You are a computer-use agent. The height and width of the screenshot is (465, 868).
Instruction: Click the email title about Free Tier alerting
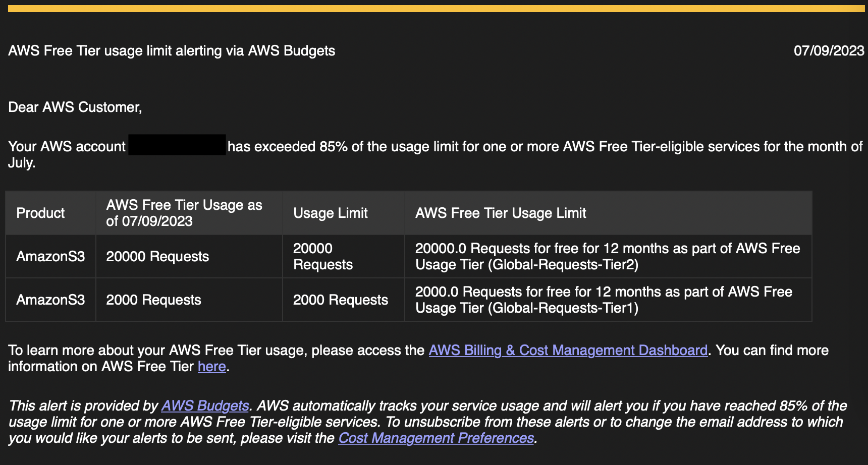(172, 51)
